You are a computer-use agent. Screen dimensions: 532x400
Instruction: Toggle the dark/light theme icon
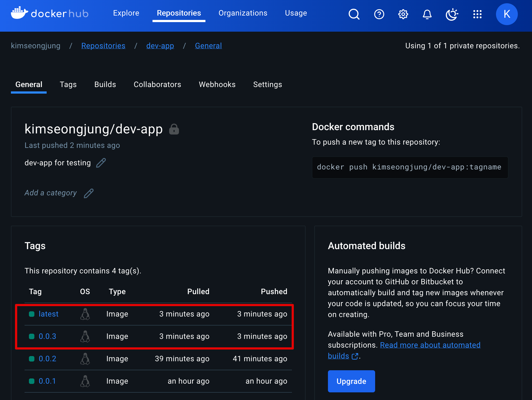pyautogui.click(x=452, y=14)
